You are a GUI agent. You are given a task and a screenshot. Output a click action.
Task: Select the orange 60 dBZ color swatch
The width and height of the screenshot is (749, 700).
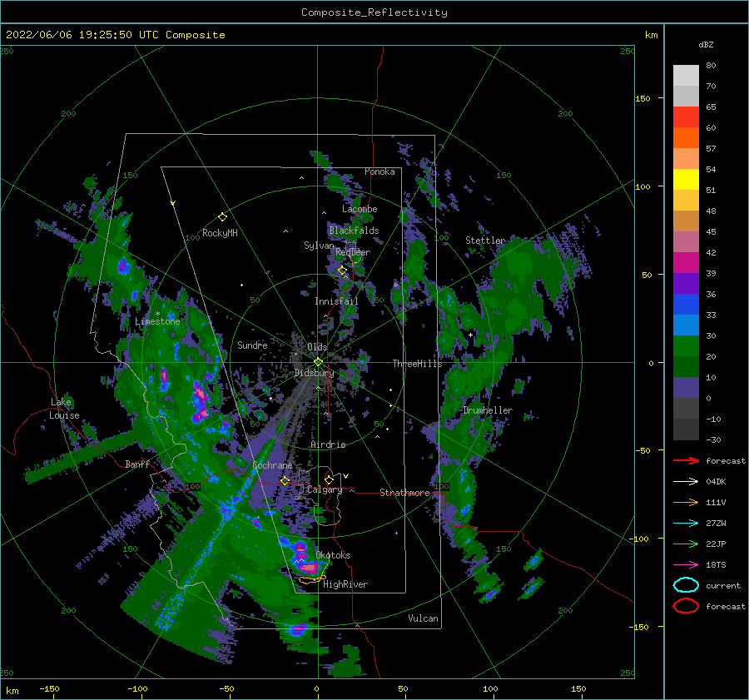[x=686, y=137]
